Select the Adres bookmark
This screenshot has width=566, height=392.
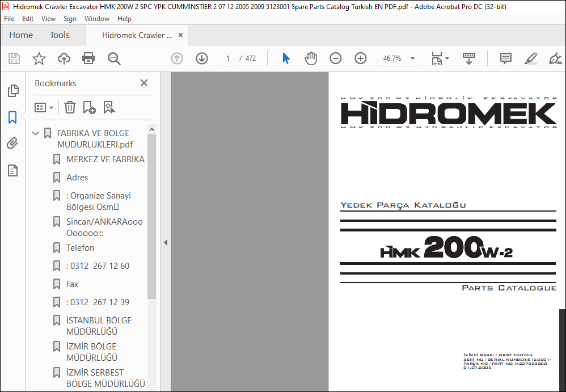pyautogui.click(x=77, y=177)
